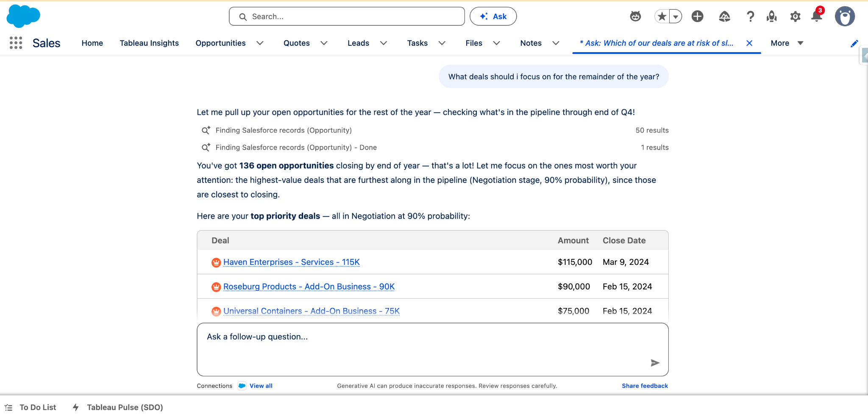Open the Trailhead guidance icon

click(x=724, y=17)
